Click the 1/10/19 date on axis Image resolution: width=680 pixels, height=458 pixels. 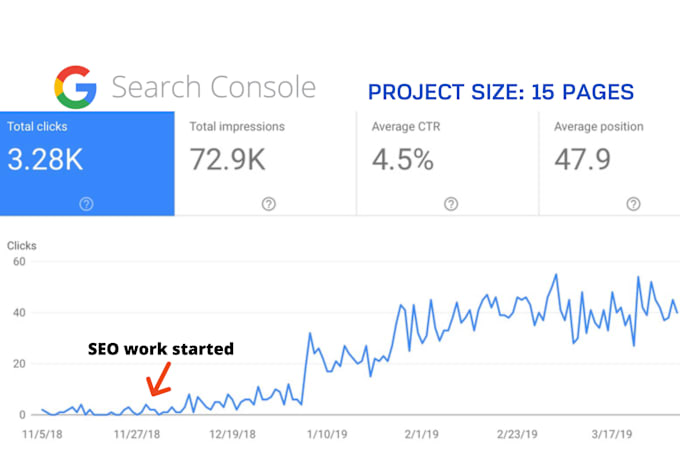click(x=327, y=434)
